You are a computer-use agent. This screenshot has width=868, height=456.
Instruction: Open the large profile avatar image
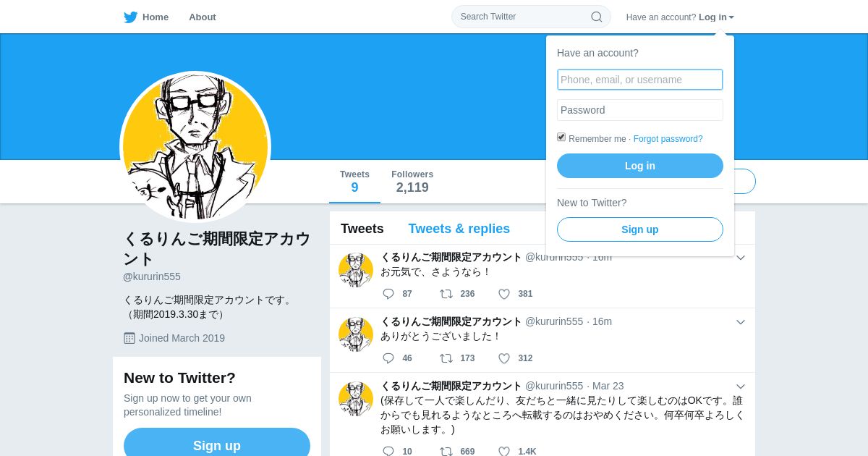(195, 147)
